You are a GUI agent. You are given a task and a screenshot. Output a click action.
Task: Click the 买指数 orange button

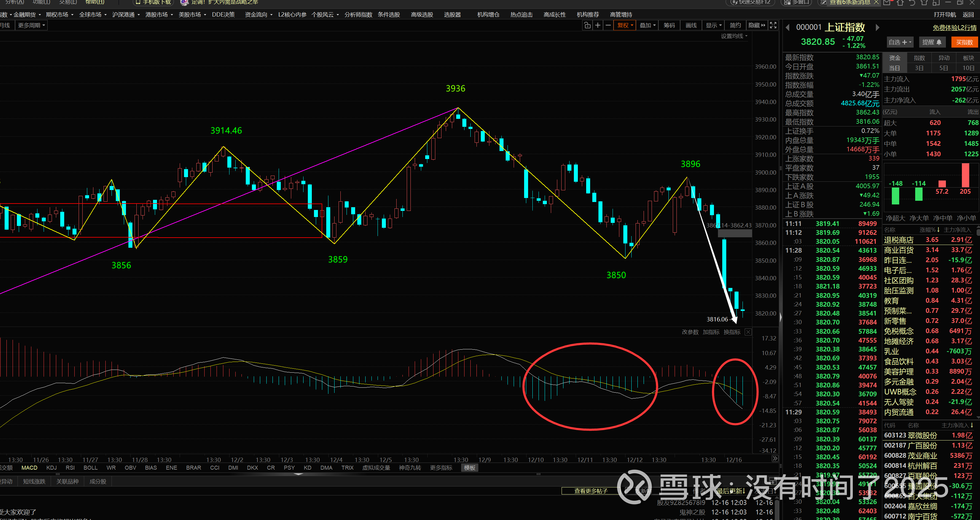(x=964, y=42)
